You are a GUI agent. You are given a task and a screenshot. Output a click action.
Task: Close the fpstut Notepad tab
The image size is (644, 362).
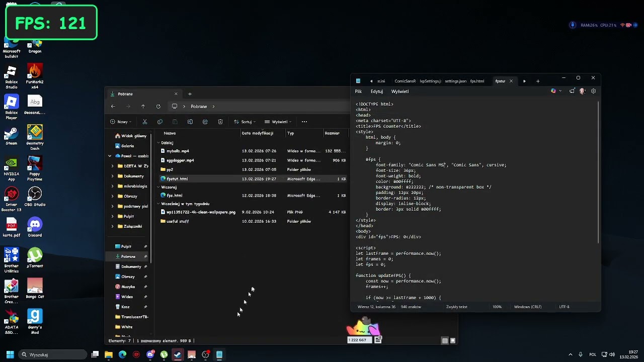(x=511, y=81)
